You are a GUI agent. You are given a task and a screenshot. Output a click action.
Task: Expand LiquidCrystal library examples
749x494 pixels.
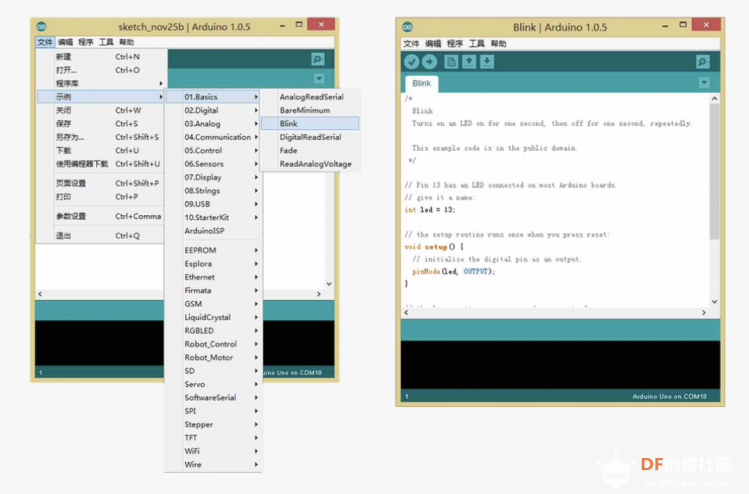(213, 317)
